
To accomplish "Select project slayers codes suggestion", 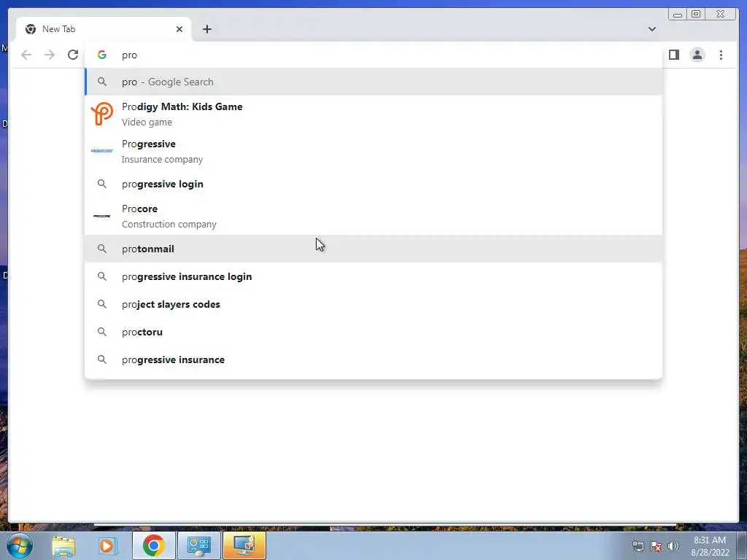I will (x=373, y=304).
